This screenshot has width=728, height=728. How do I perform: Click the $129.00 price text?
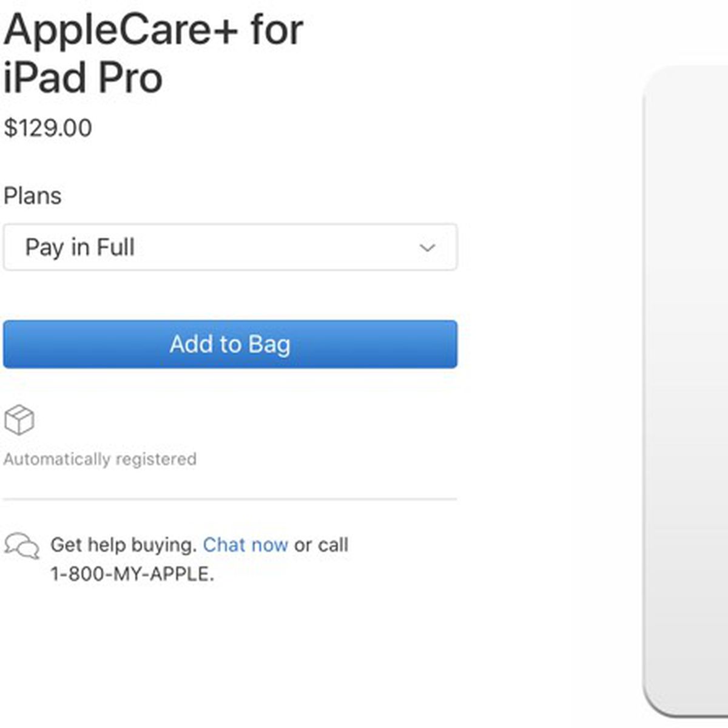[48, 128]
